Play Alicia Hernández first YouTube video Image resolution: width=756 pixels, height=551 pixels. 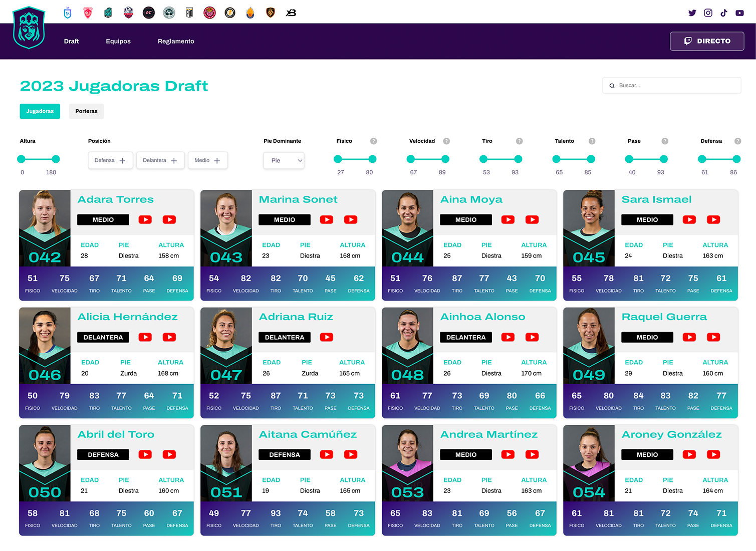145,337
